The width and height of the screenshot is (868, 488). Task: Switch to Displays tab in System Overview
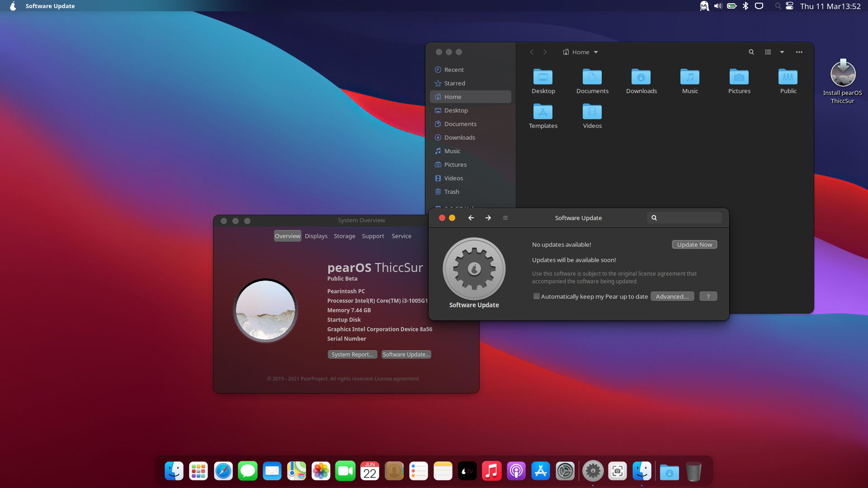coord(316,236)
